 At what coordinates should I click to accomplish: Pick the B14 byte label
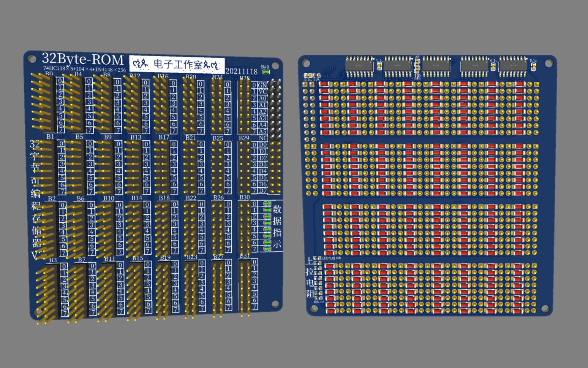coord(137,198)
